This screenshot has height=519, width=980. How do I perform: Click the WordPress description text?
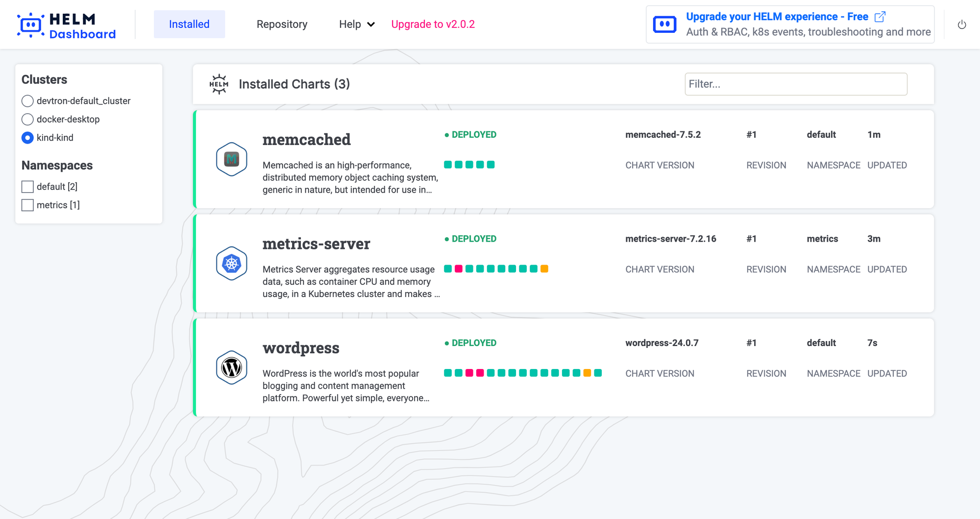[346, 386]
